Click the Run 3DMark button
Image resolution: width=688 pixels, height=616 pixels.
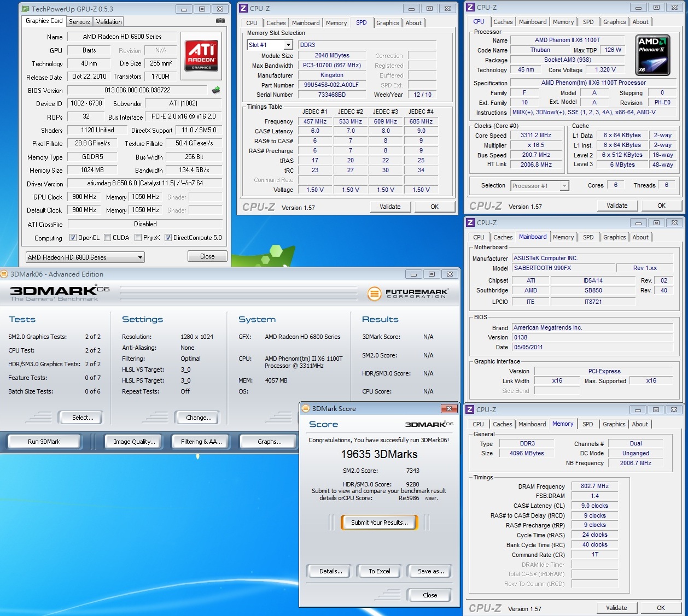[44, 442]
